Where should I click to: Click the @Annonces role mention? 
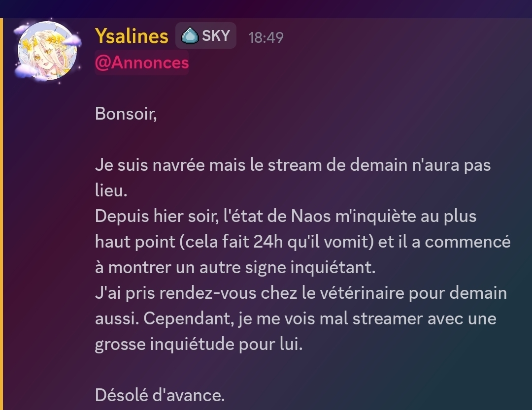(141, 63)
